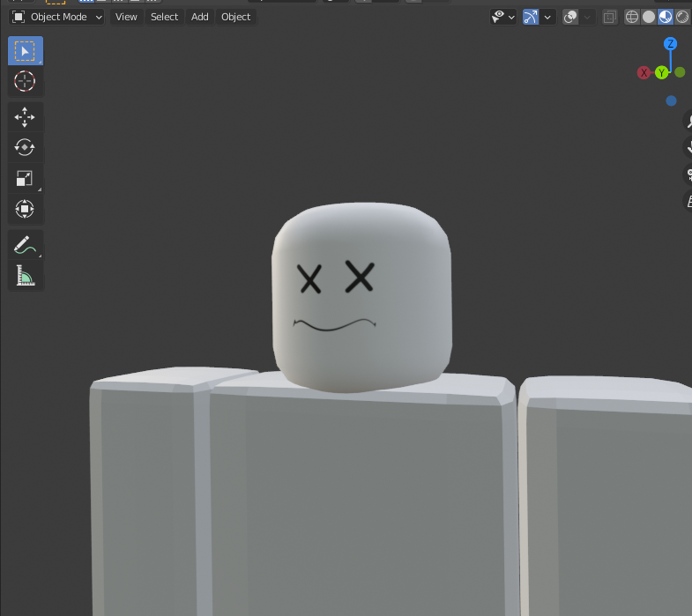Open object visibility and selectability dropdown
Screen dimensions: 692x616
(x=503, y=18)
